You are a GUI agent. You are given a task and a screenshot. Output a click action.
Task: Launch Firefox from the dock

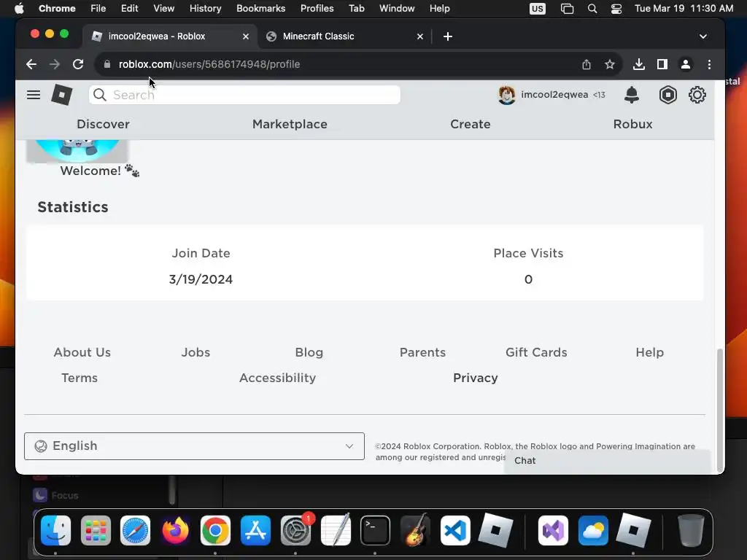[x=175, y=530]
